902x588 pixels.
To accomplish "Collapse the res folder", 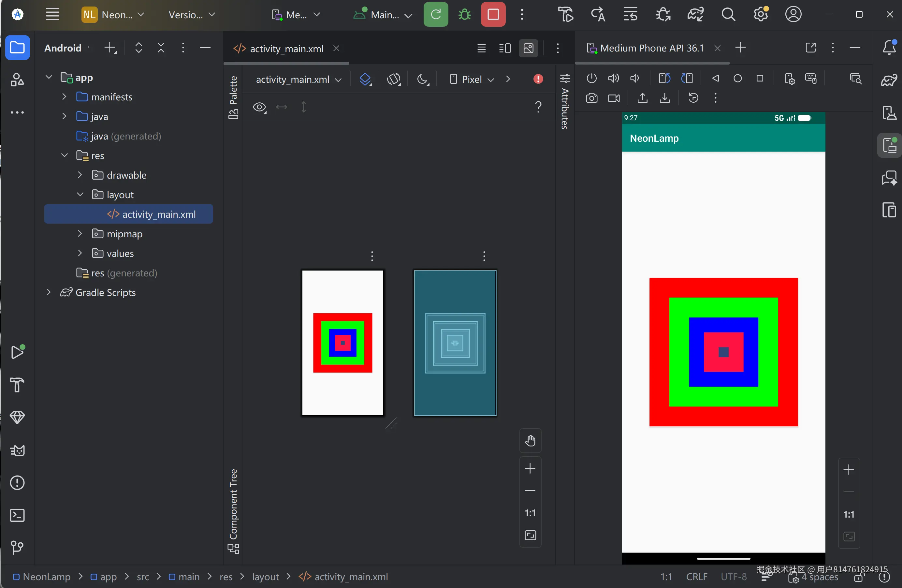I will point(65,155).
